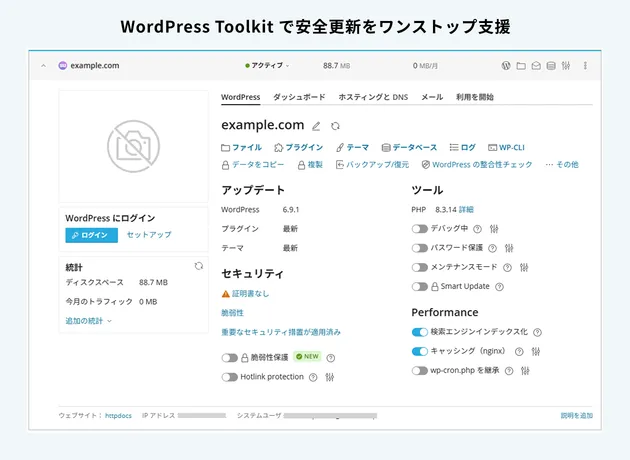Screen dimensions: 630x460
Task: Switch to the メール tab
Action: [x=432, y=97]
